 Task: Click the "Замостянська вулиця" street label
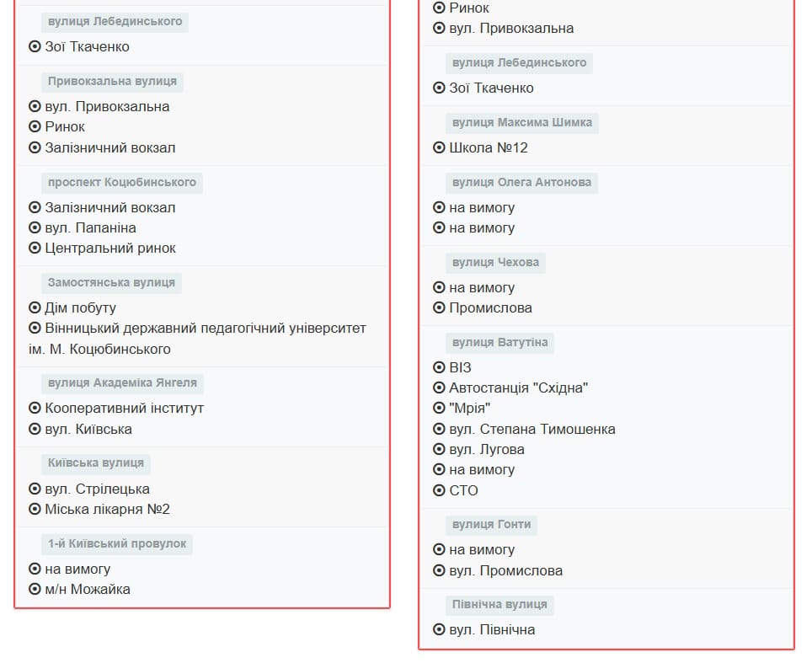[x=111, y=282]
